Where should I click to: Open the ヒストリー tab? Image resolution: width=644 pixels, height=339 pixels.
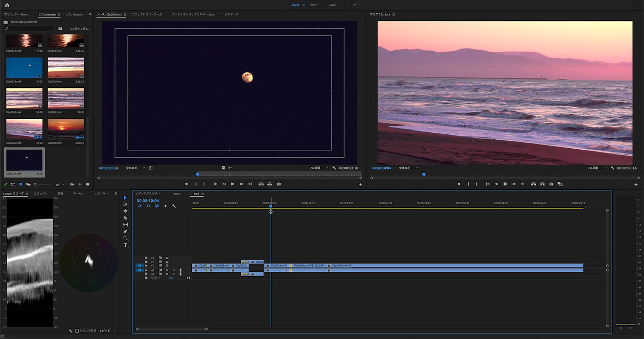click(101, 193)
